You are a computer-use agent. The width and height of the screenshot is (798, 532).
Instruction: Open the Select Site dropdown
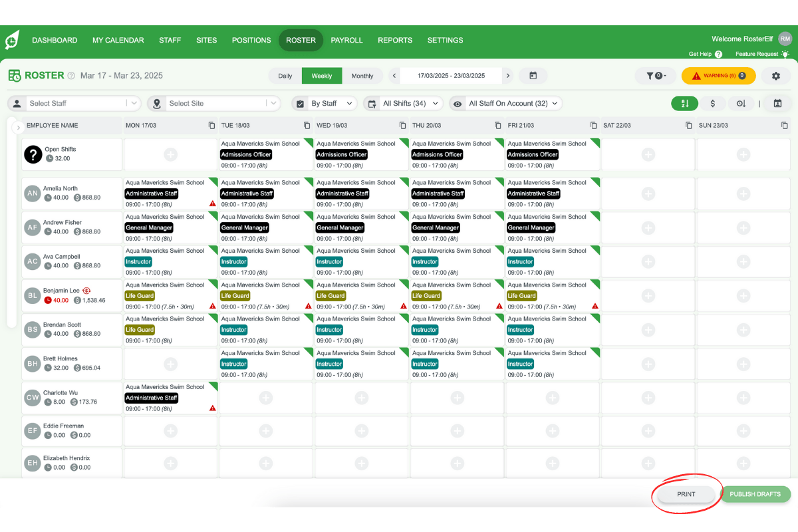pos(213,103)
